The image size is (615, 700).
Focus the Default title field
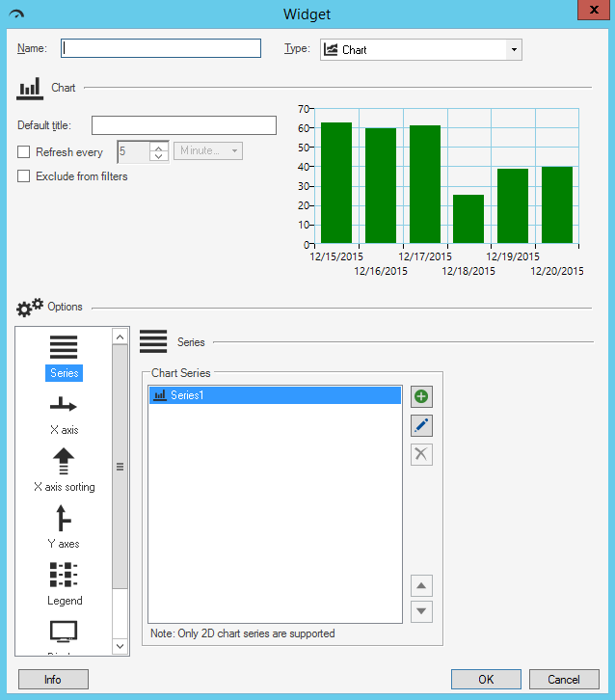point(183,125)
